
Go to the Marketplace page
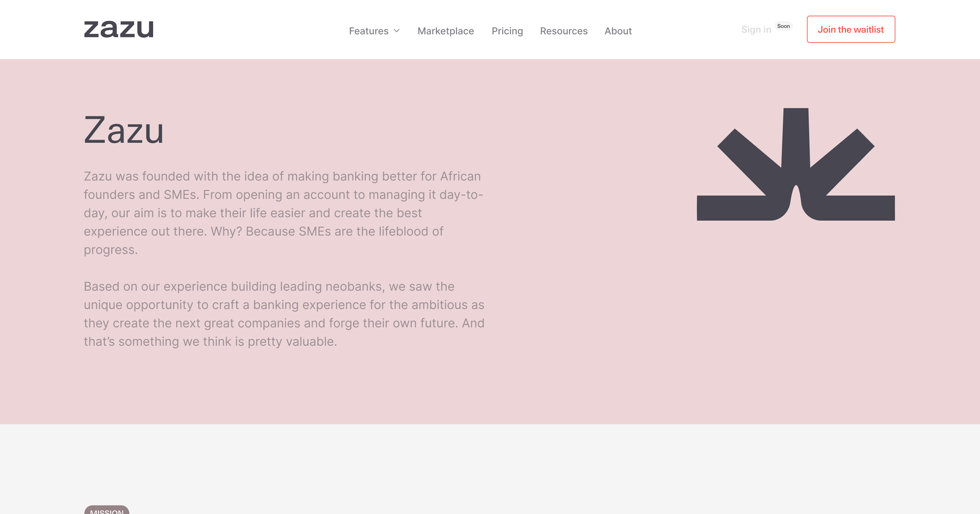coord(445,31)
